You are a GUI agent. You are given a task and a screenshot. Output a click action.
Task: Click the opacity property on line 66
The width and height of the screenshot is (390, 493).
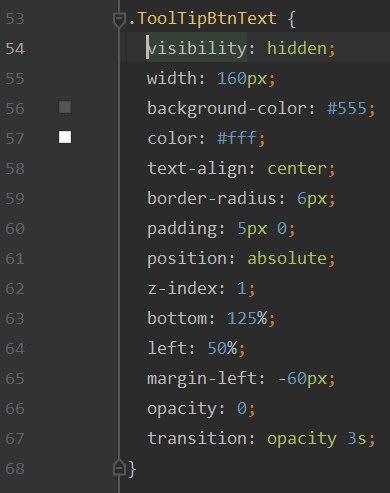point(182,409)
